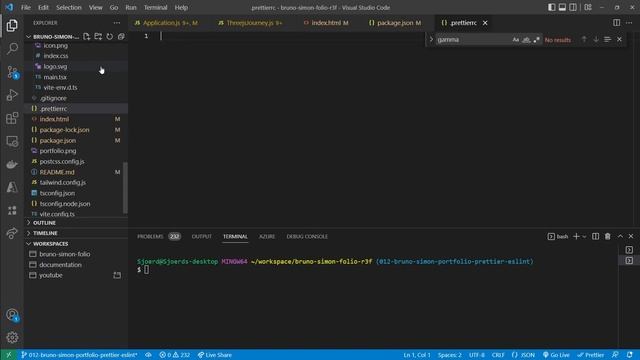640x360 pixels.
Task: Open the File menu
Action: pos(26,7)
